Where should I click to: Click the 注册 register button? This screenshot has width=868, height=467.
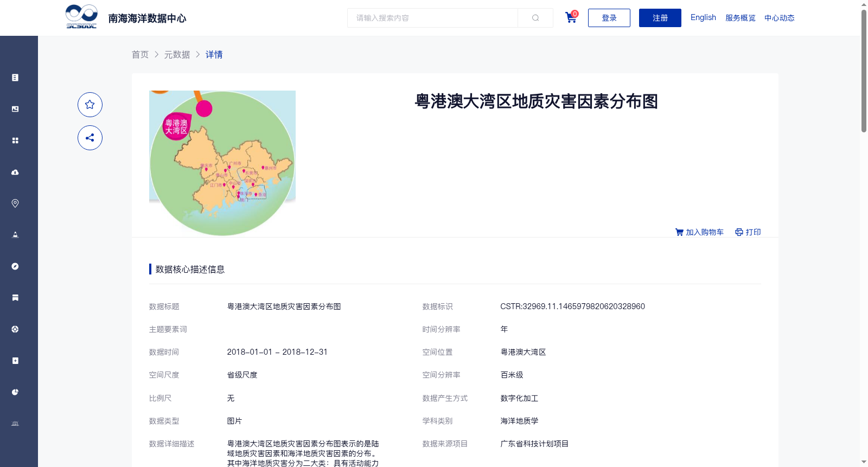660,18
